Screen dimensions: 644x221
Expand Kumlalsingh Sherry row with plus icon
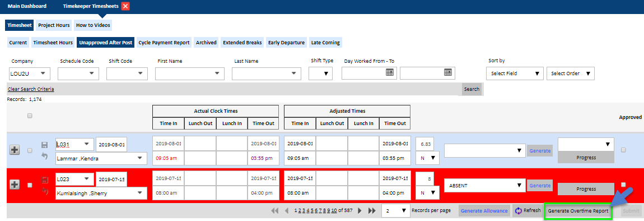15,185
